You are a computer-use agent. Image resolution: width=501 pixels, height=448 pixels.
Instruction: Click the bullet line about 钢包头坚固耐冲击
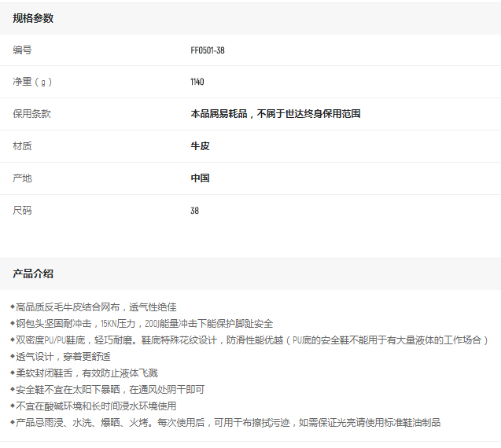pyautogui.click(x=143, y=323)
